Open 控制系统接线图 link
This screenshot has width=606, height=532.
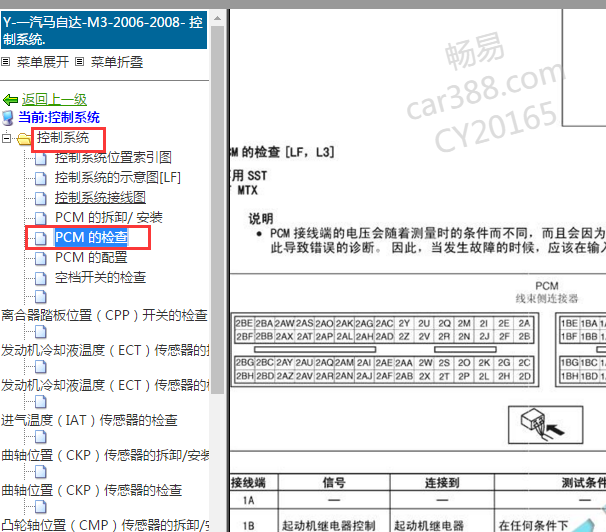click(100, 197)
